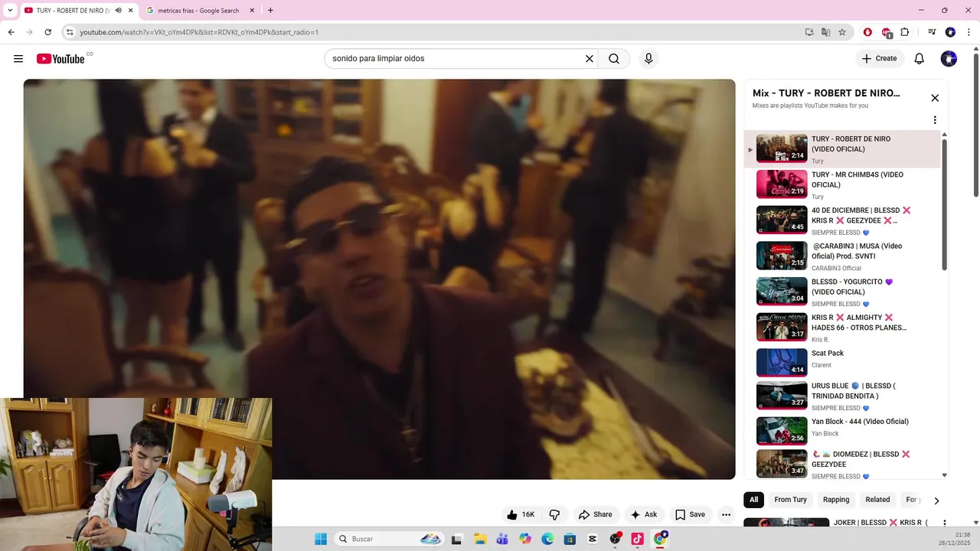Mute tab via speaker icon on YouTube tab
The height and width of the screenshot is (551, 980).
click(x=119, y=11)
